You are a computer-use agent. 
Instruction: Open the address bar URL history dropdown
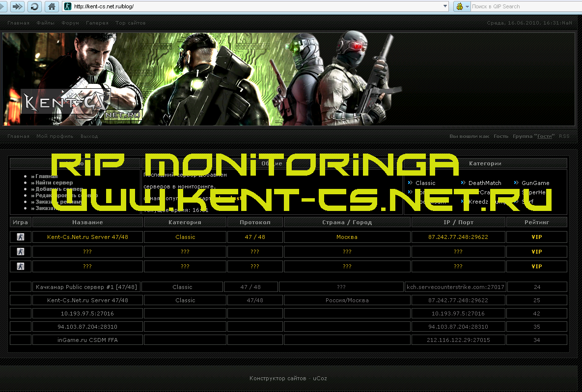click(x=445, y=6)
